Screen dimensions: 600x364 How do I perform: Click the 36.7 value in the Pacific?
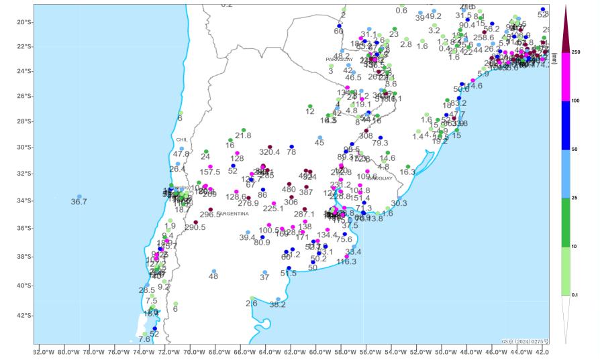click(x=79, y=202)
